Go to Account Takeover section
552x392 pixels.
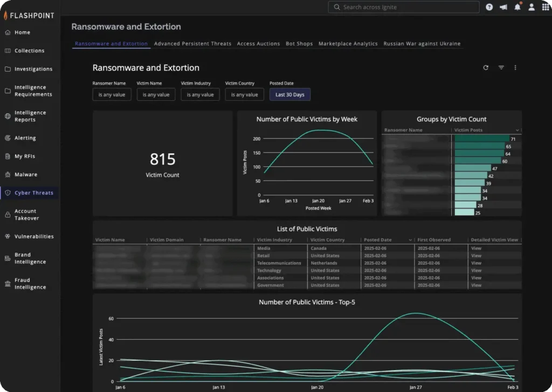pos(26,214)
